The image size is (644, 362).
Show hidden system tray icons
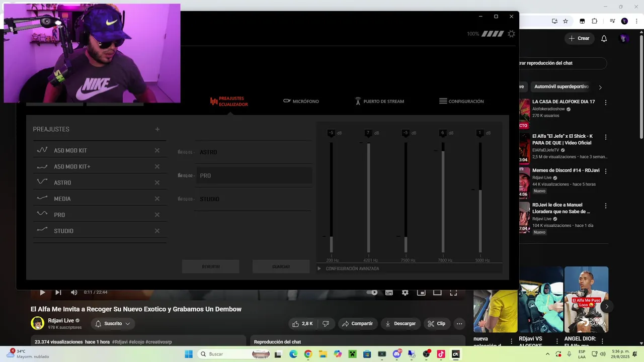pos(548,354)
